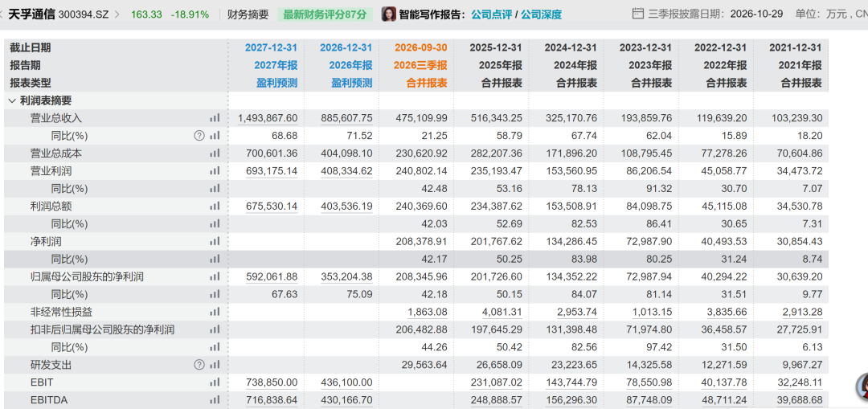The height and width of the screenshot is (409, 868).
Task: Click 2023 研发支出 value 14,325.58
Action: (650, 366)
